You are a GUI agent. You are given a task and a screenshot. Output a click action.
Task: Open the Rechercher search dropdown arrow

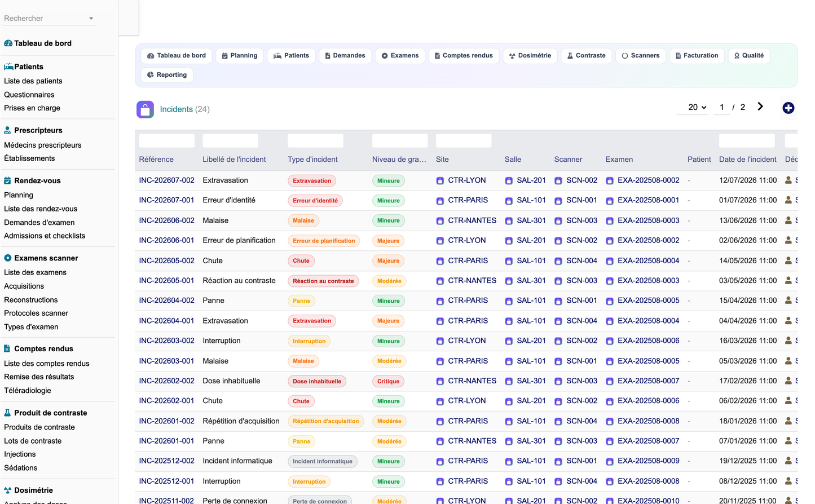click(x=91, y=19)
